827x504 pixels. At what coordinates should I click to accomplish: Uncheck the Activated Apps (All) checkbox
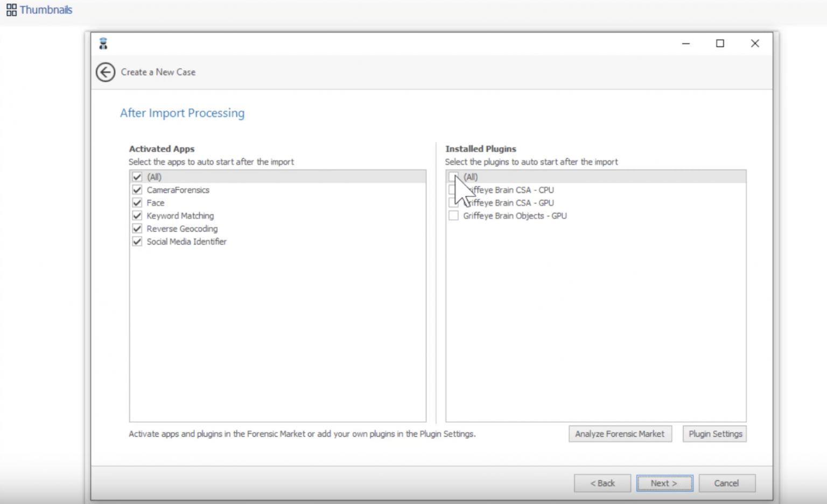coord(137,177)
